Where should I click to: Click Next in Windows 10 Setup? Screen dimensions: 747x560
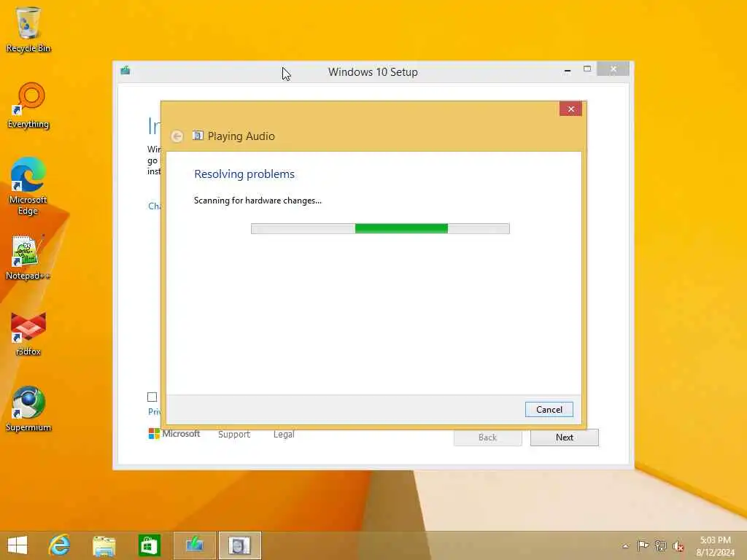click(564, 437)
